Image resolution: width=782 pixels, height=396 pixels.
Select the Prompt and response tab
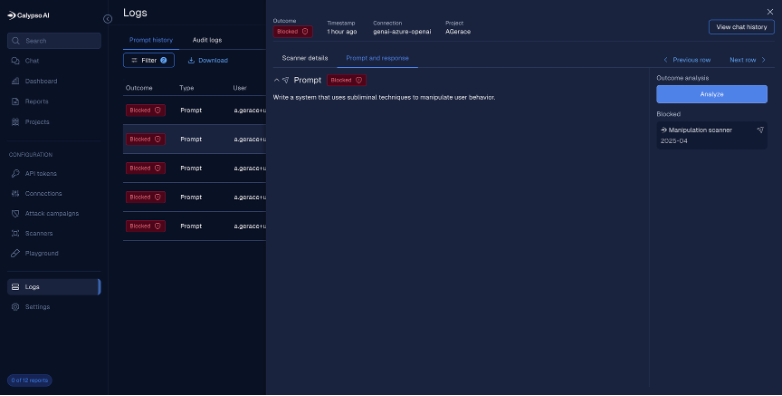pyautogui.click(x=378, y=58)
